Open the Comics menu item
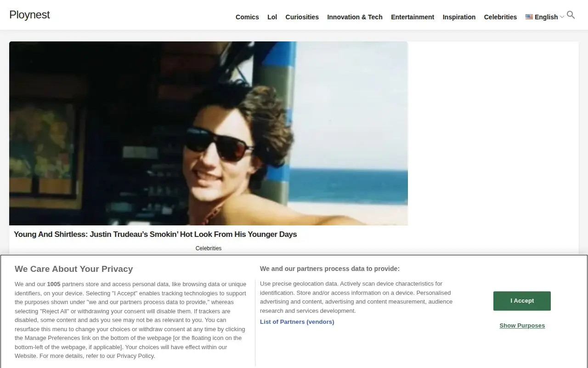The width and height of the screenshot is (588, 368). (247, 17)
